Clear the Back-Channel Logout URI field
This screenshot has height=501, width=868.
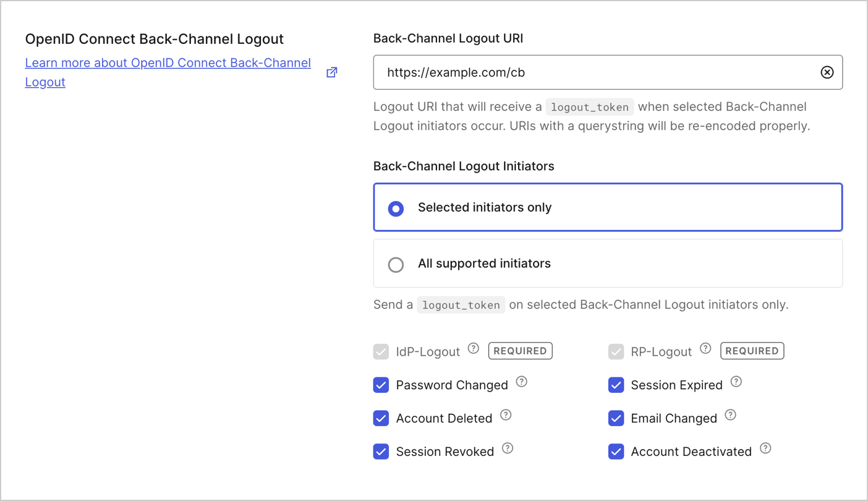[827, 72]
